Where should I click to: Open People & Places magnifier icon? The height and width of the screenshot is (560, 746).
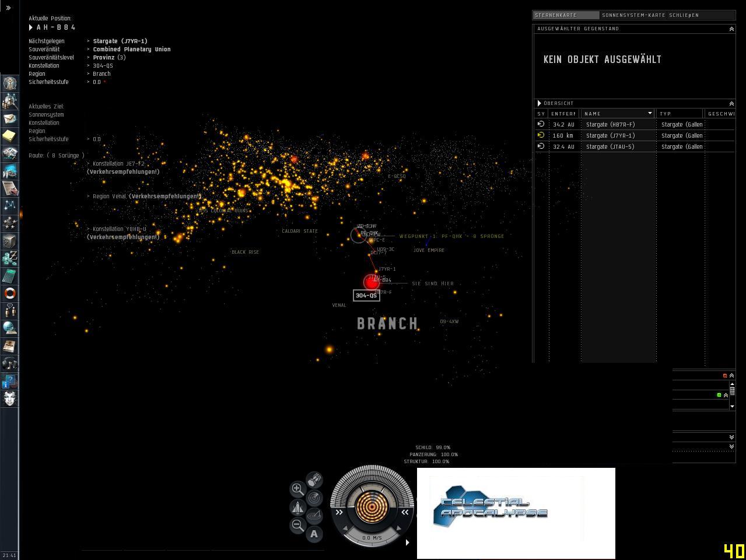(x=10, y=100)
